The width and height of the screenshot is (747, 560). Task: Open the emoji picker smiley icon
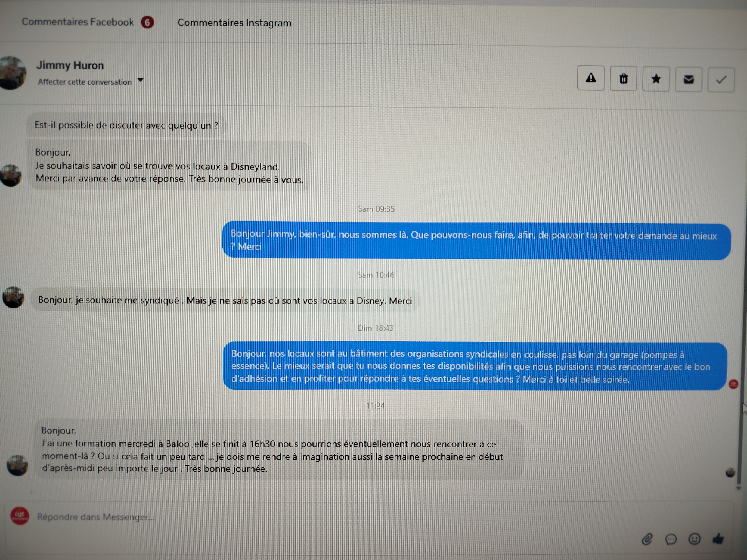pos(694,539)
